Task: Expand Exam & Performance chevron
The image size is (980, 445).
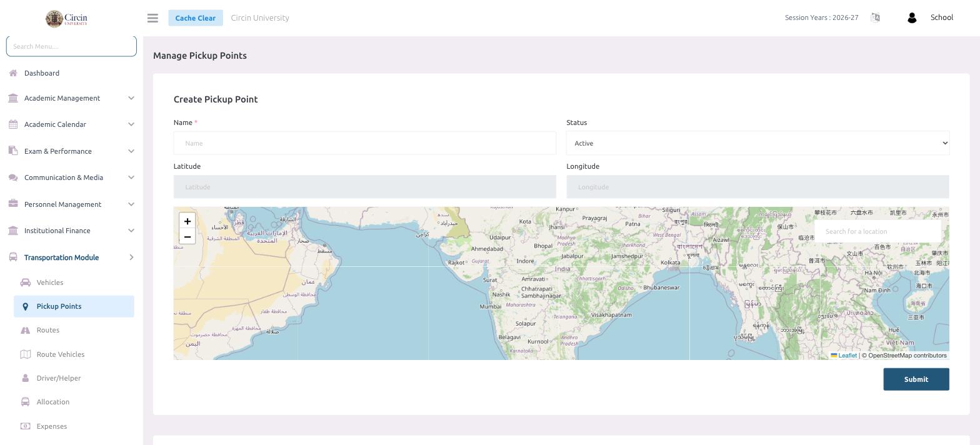Action: click(131, 151)
